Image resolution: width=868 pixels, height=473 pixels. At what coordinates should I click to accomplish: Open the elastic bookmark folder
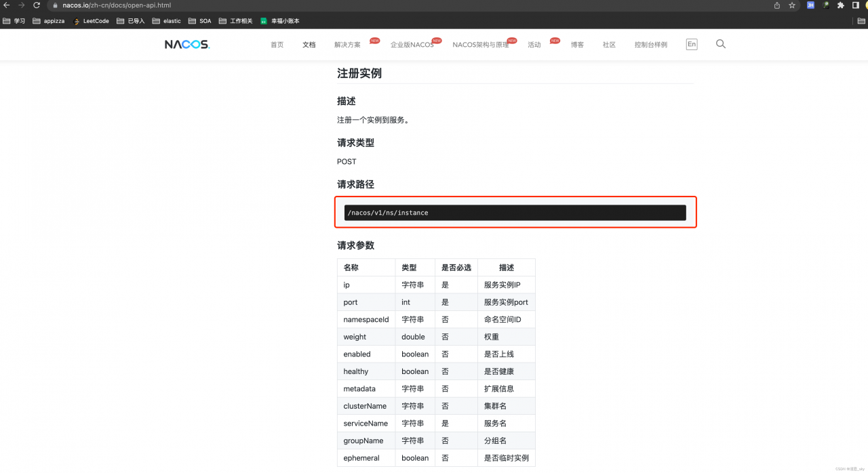[167, 21]
